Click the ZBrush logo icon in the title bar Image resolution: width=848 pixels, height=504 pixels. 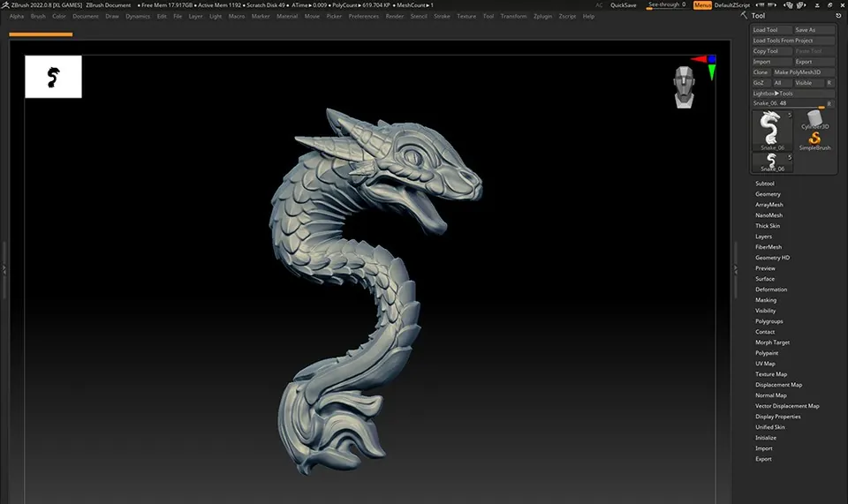(5, 5)
